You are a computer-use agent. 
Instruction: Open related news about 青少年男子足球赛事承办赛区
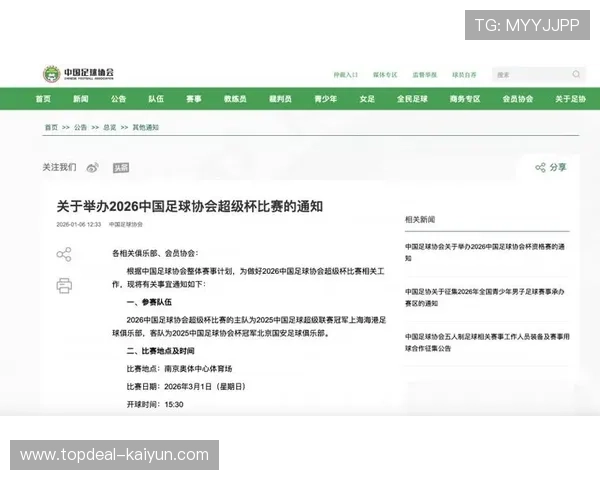pos(485,297)
